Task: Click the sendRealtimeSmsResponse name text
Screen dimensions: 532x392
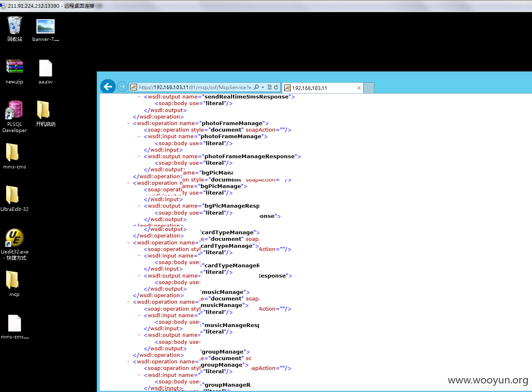Action: click(x=247, y=97)
